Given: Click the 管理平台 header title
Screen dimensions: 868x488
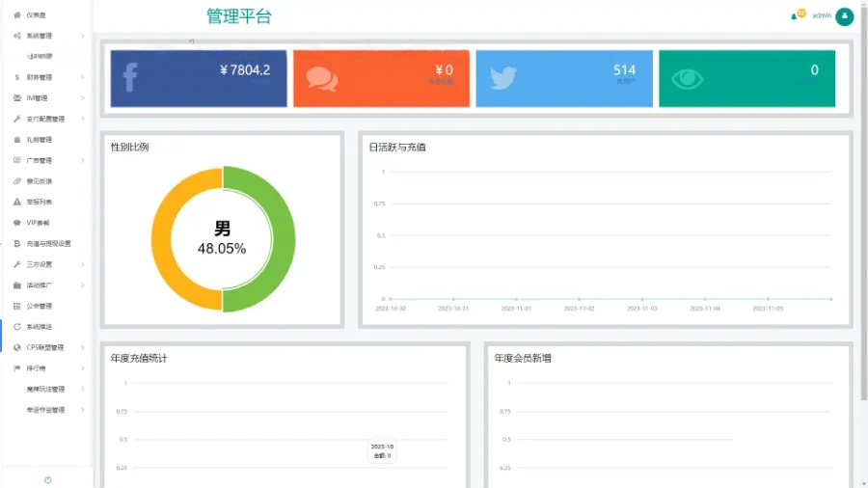Looking at the screenshot, I should click(x=239, y=16).
